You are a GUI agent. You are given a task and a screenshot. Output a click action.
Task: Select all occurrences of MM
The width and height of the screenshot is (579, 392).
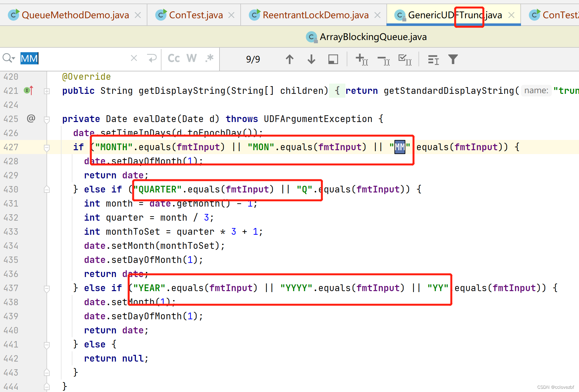[405, 59]
